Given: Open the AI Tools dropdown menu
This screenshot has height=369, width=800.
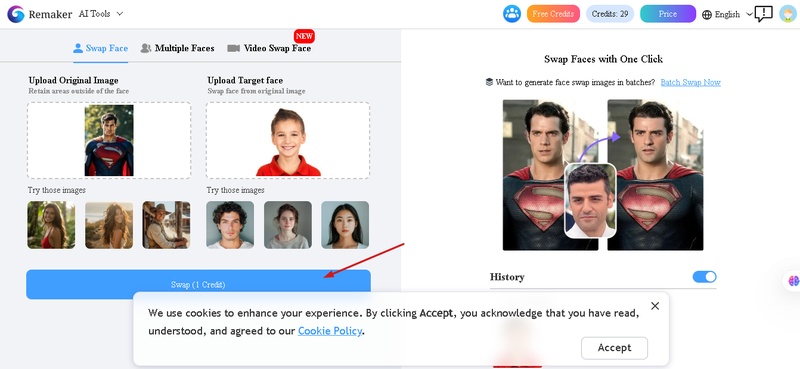Looking at the screenshot, I should pyautogui.click(x=101, y=14).
